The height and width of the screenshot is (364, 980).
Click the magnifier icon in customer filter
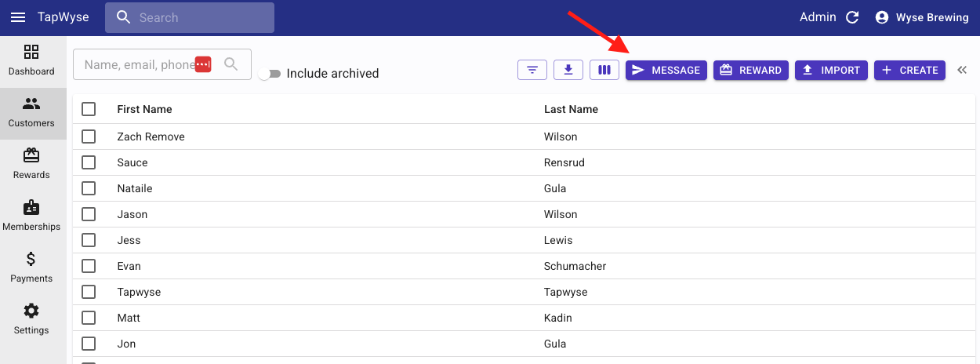click(230, 64)
